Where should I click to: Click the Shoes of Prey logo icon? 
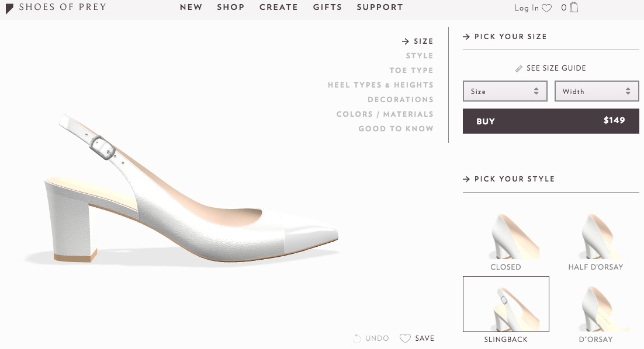pos(9,8)
